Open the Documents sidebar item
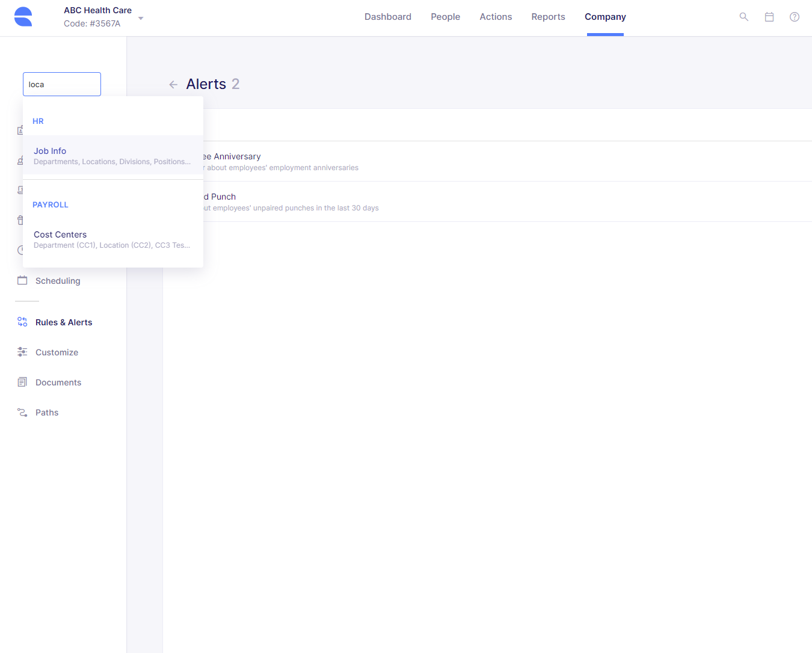The image size is (812, 653). (58, 382)
